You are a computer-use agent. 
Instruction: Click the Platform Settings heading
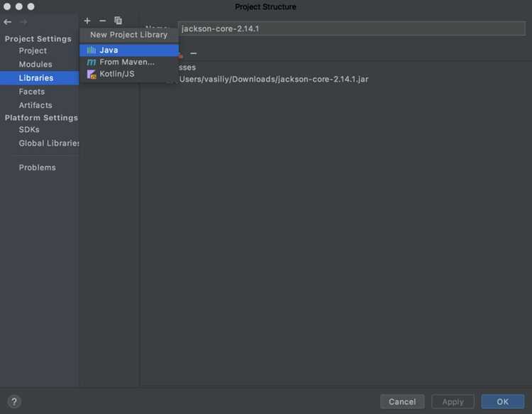tap(41, 117)
